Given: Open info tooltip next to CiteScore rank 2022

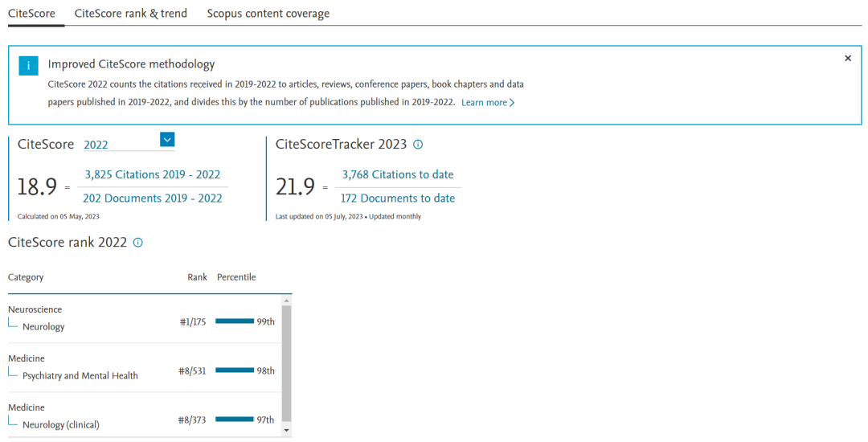Looking at the screenshot, I should point(138,243).
